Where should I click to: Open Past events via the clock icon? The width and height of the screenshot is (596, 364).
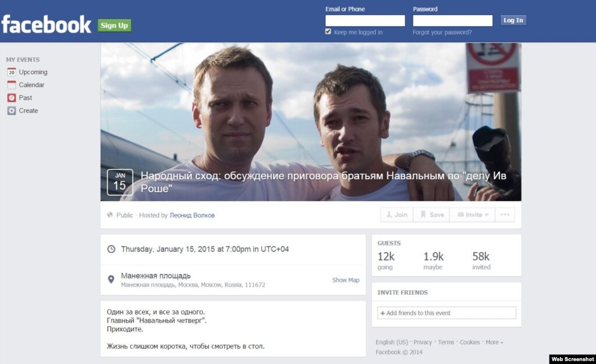click(12, 98)
